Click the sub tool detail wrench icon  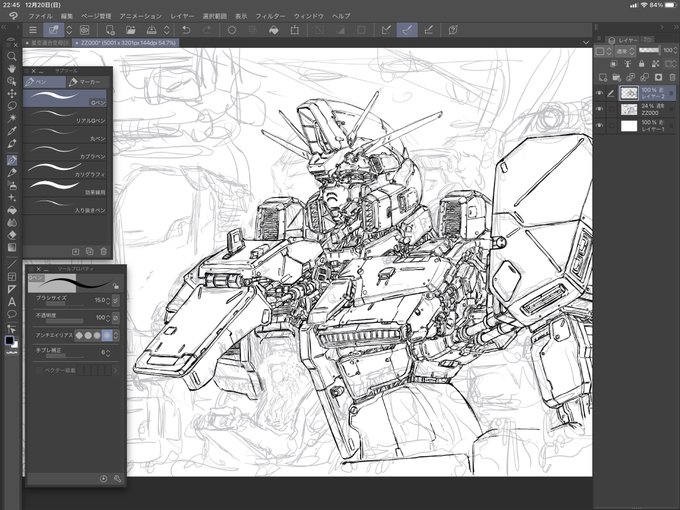[117, 479]
